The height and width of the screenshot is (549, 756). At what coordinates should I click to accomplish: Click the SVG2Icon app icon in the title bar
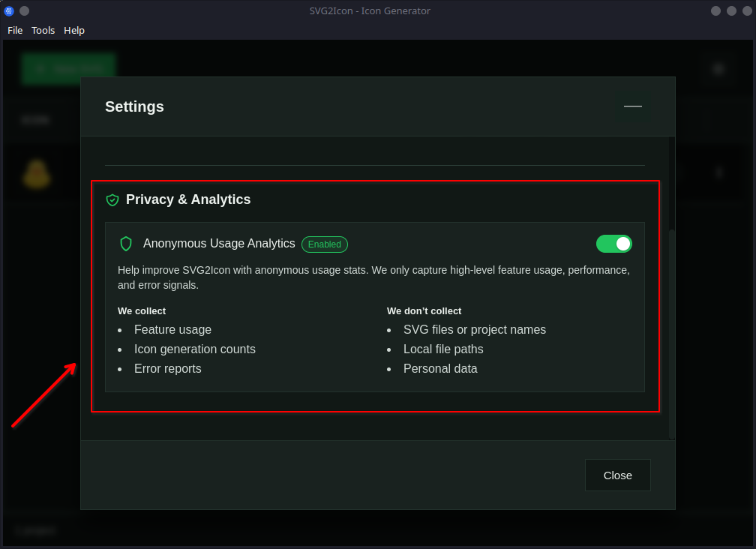point(9,10)
